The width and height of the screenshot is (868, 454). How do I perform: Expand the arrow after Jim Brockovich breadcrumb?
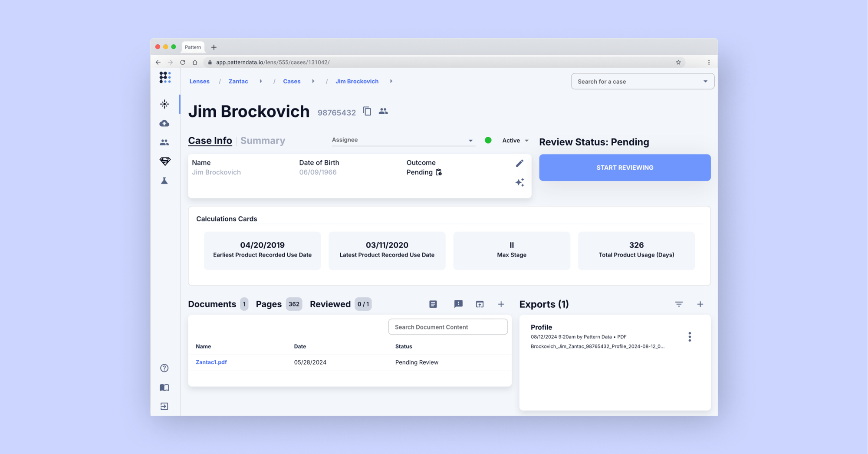(x=391, y=81)
